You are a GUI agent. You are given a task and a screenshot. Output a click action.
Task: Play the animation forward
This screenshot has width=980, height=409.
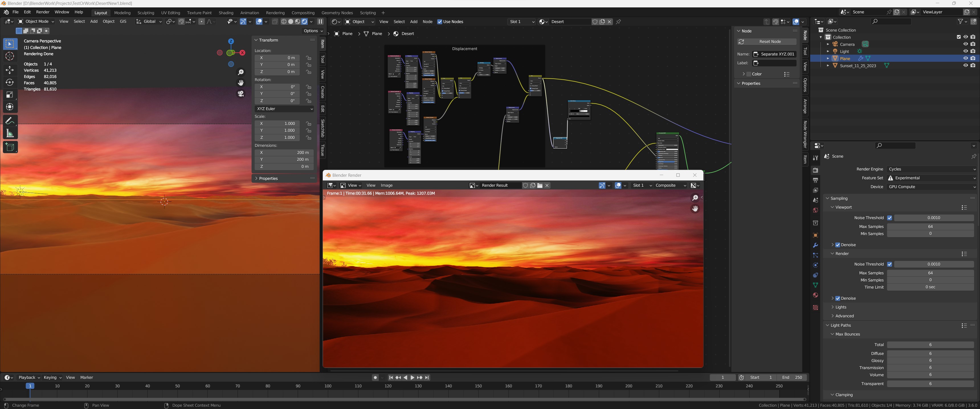(x=412, y=377)
